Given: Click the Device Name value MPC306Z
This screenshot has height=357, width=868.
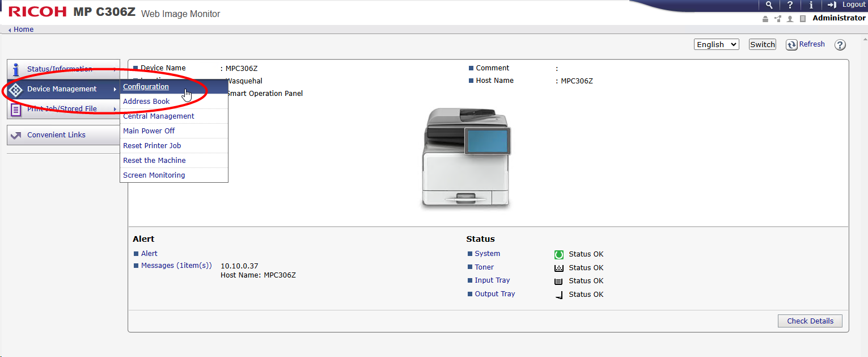Looking at the screenshot, I should [242, 69].
